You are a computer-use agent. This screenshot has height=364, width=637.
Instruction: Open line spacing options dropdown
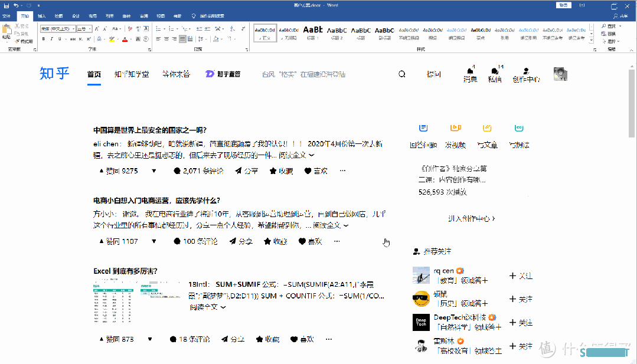point(201,39)
